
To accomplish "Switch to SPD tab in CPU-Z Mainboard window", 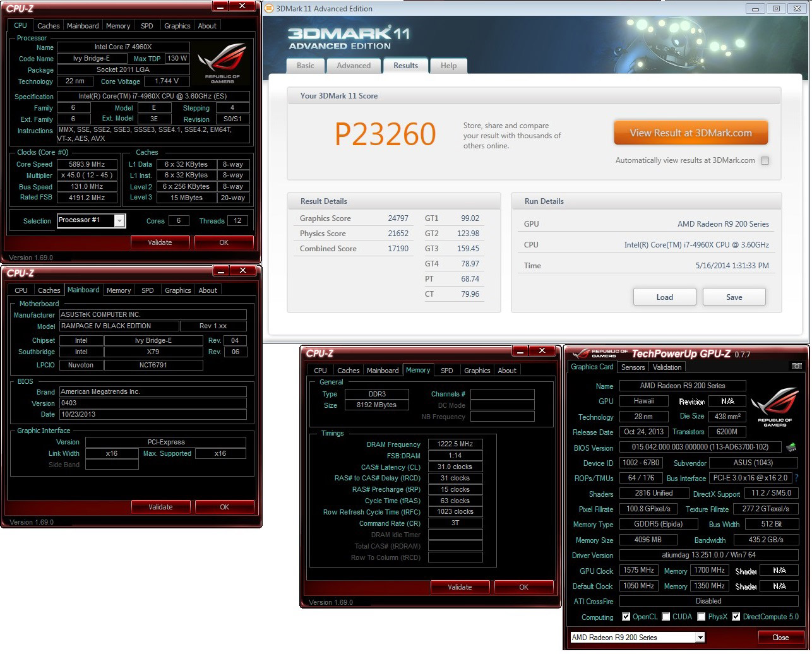I will (x=147, y=290).
